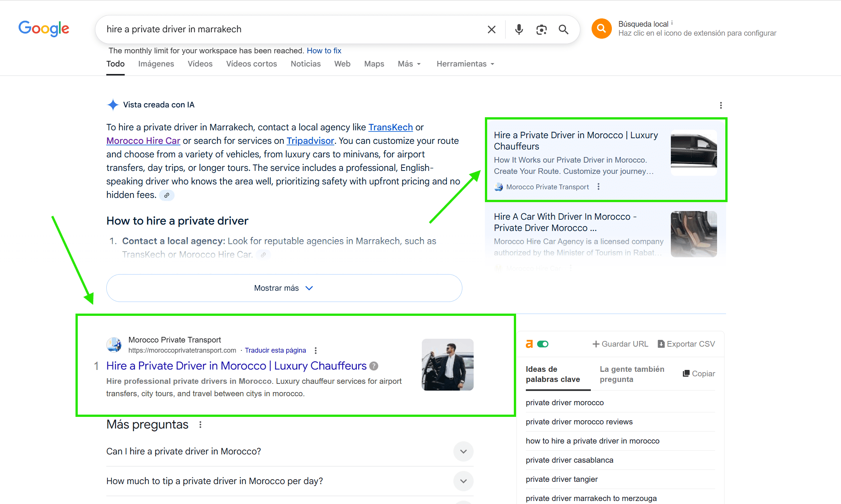
Task: Start voice search with microphone icon
Action: tap(519, 29)
